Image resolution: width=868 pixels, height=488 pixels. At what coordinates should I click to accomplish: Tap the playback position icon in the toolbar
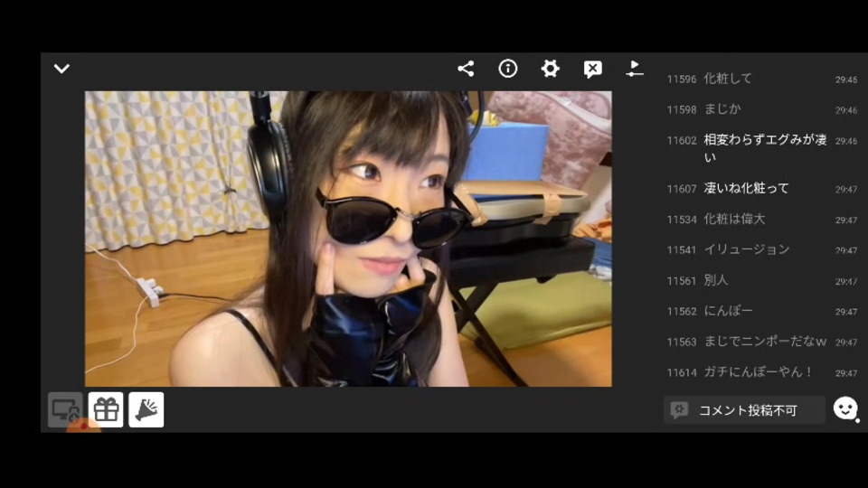click(635, 69)
